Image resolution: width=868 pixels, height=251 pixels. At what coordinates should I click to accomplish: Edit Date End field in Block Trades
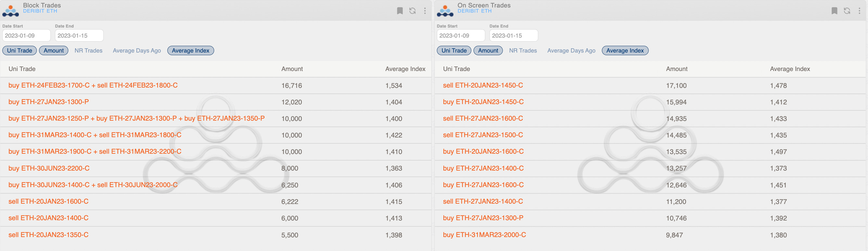coord(79,35)
